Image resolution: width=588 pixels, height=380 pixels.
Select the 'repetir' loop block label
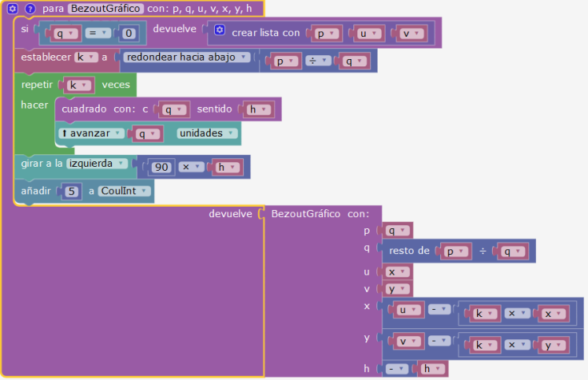pyautogui.click(x=37, y=85)
